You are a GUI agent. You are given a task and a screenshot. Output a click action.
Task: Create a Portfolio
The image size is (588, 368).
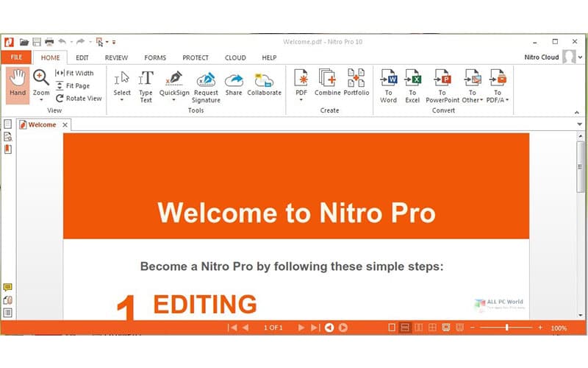pyautogui.click(x=356, y=82)
